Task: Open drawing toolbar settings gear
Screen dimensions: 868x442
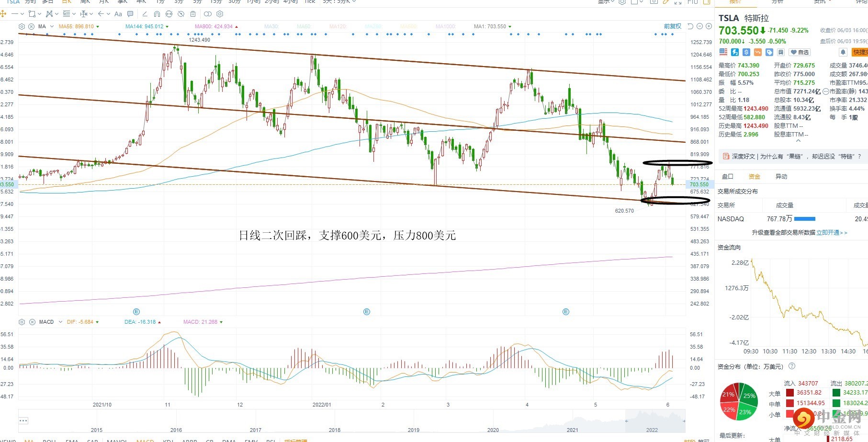Action: (220, 14)
